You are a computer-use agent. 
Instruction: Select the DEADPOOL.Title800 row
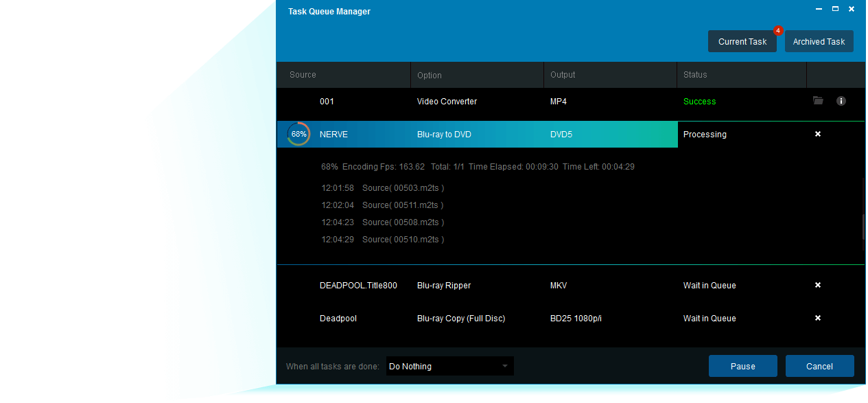(x=570, y=286)
